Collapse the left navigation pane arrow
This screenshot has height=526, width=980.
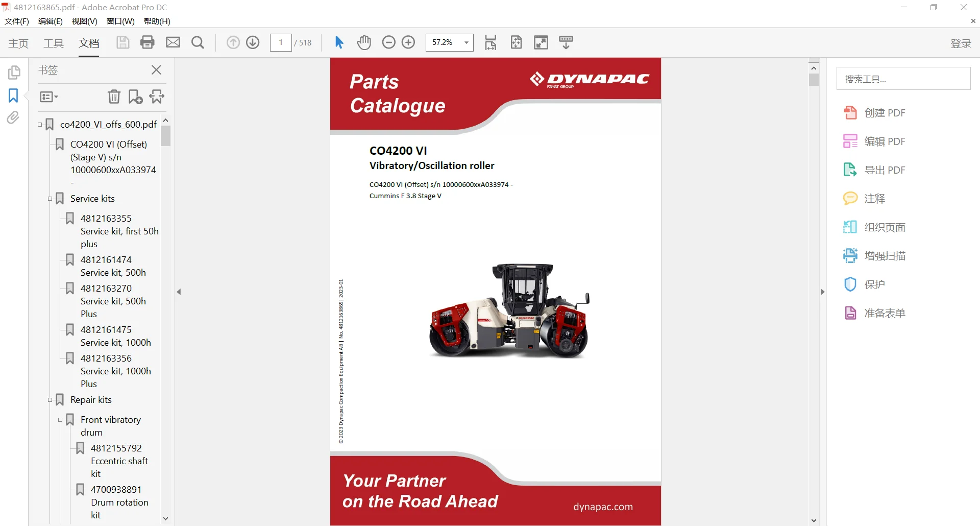pyautogui.click(x=179, y=292)
